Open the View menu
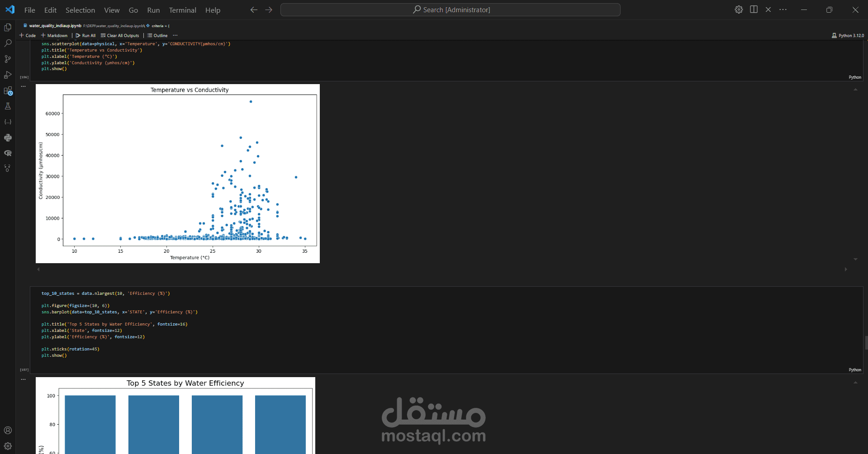 point(112,10)
